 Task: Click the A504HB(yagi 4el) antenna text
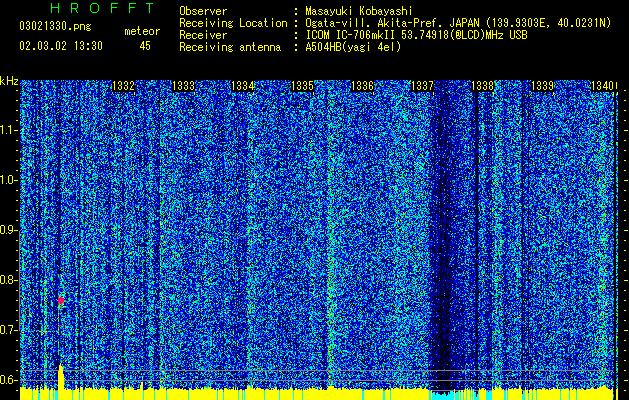click(x=353, y=47)
